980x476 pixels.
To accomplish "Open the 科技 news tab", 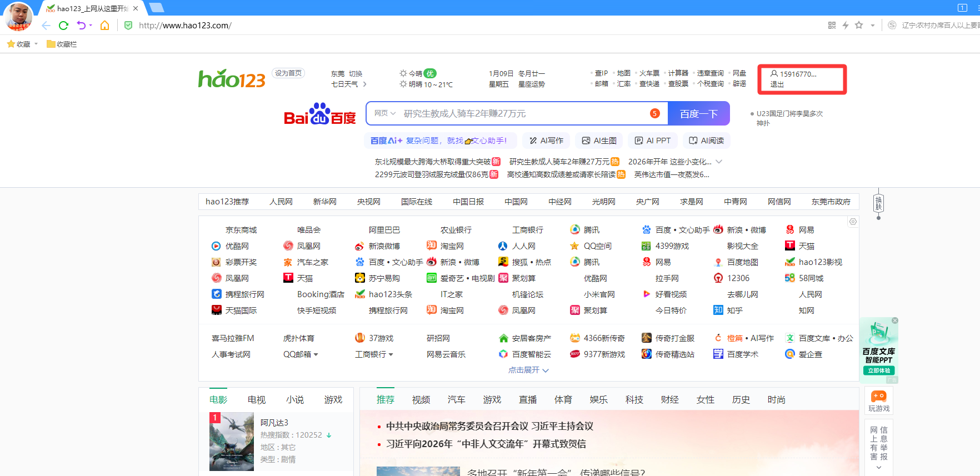I will tap(634, 400).
